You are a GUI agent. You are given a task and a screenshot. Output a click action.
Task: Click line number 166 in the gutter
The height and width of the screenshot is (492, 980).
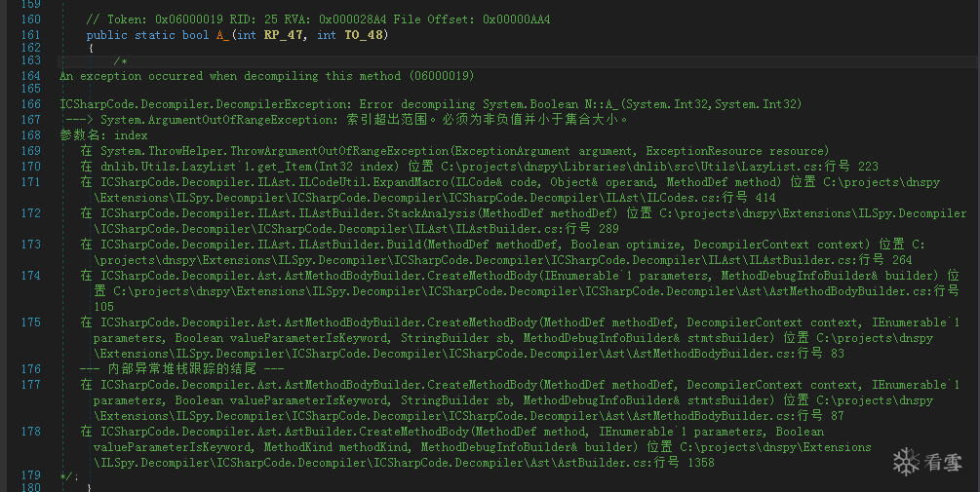point(30,103)
